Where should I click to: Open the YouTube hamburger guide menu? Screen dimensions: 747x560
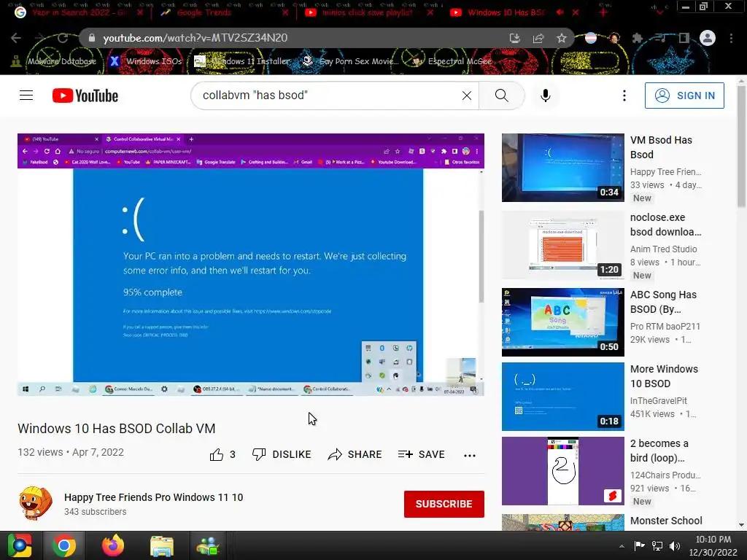coord(26,96)
